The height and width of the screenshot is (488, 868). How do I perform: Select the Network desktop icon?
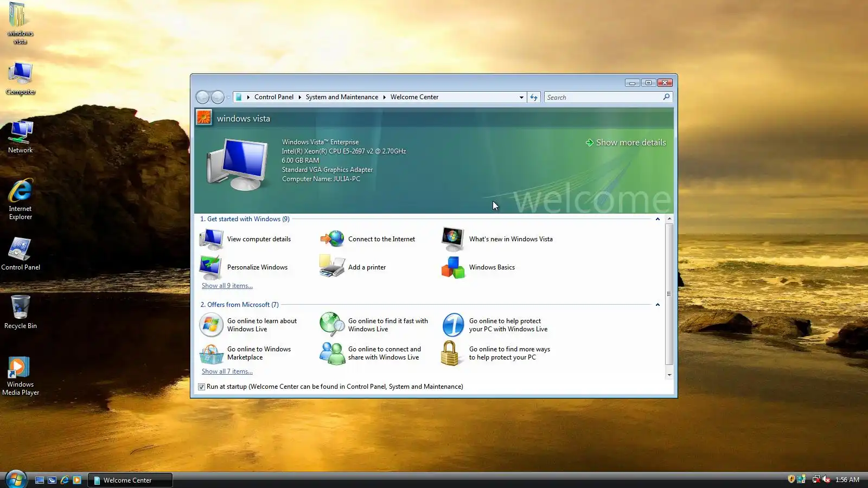click(21, 137)
